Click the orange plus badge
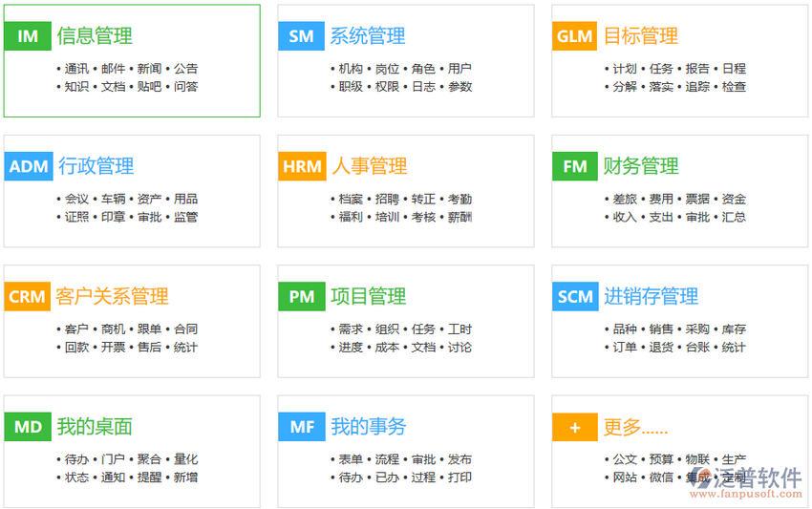The width and height of the screenshot is (812, 509). (575, 427)
